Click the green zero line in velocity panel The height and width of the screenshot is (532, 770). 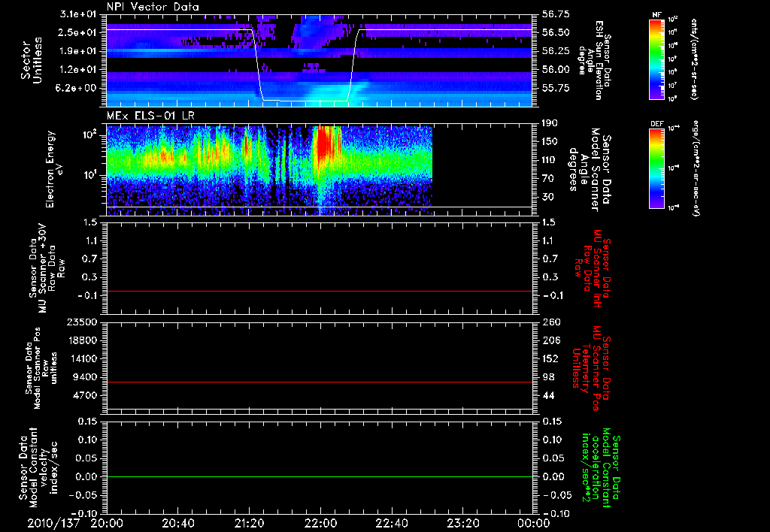click(x=320, y=476)
